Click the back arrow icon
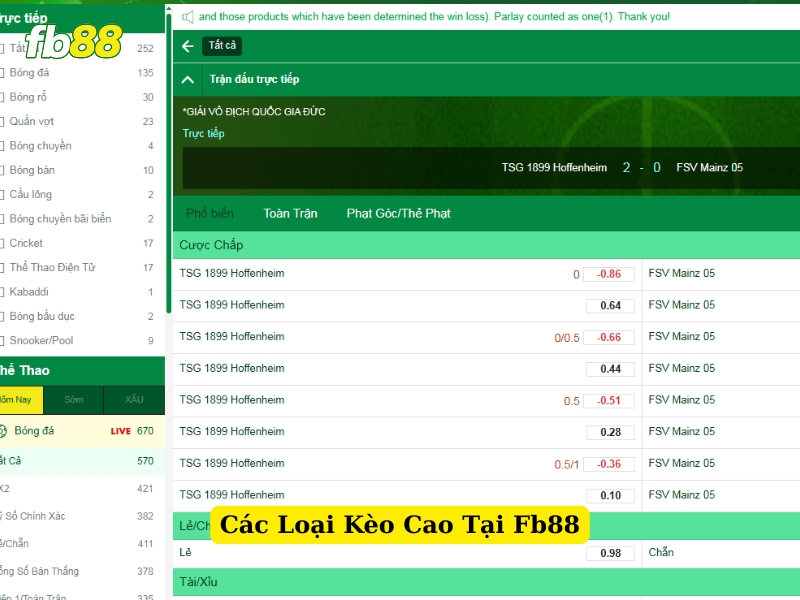Image resolution: width=800 pixels, height=600 pixels. (x=188, y=46)
